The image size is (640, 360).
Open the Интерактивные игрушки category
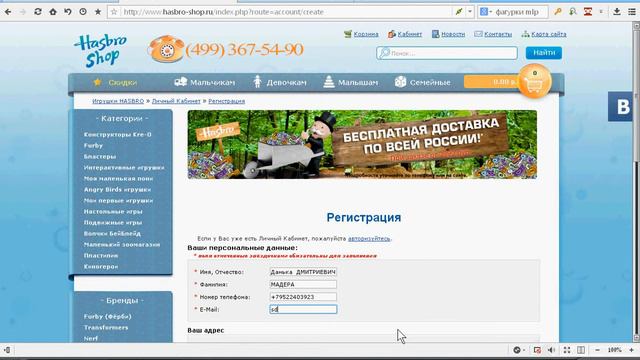(x=124, y=167)
